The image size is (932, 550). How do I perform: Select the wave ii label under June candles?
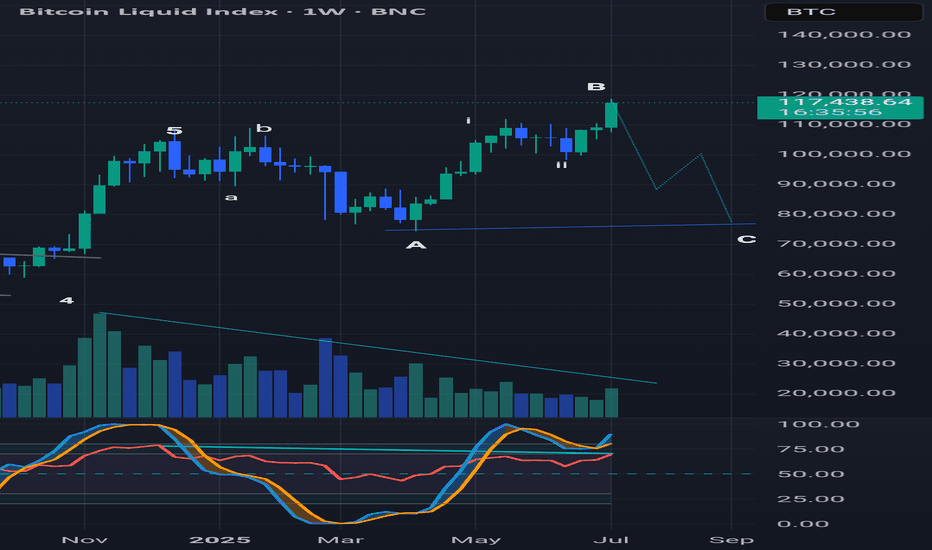tap(562, 165)
